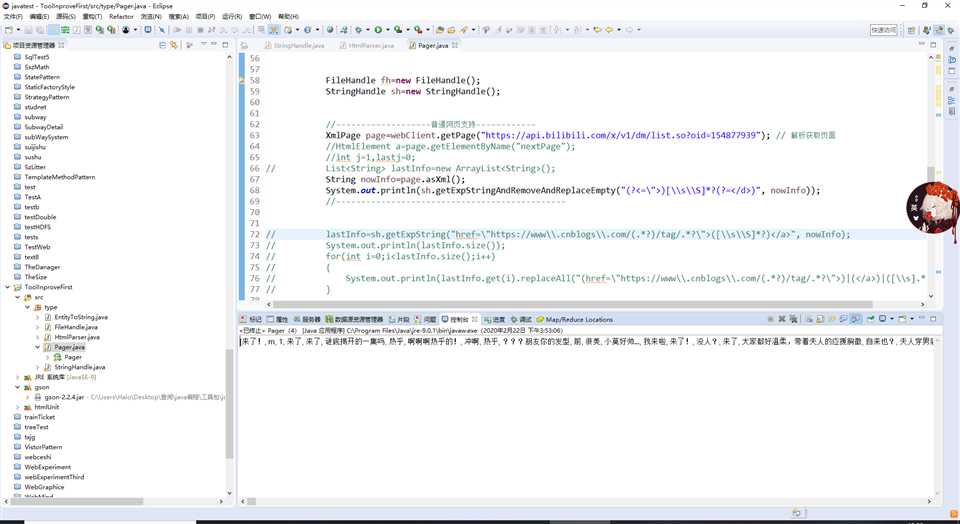This screenshot has height=524, width=960.
Task: Select the SubwayDetail project
Action: tap(43, 127)
